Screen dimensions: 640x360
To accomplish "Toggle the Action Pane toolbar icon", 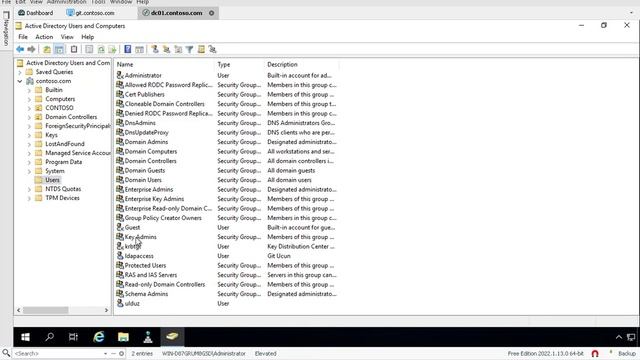I will tap(139, 49).
